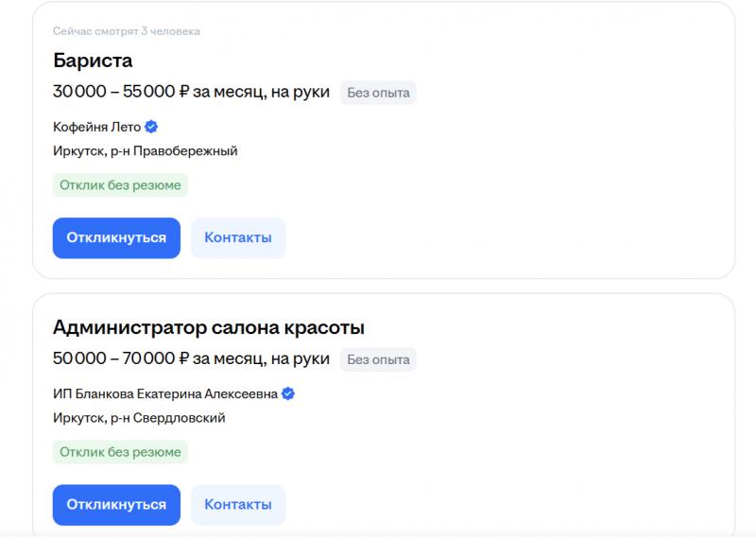The image size is (756, 540).
Task: Click Без опыта tag on the Администратор vacancy
Action: 378,359
